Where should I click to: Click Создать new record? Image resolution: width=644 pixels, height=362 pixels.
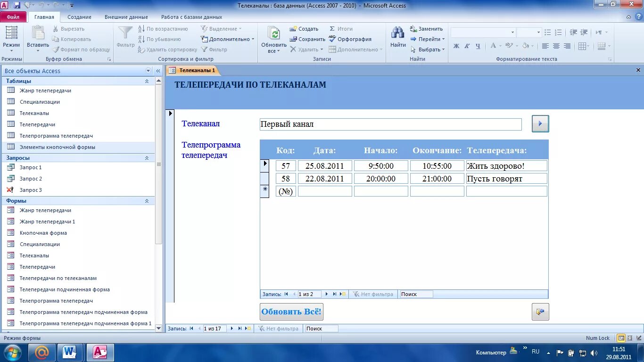[304, 29]
